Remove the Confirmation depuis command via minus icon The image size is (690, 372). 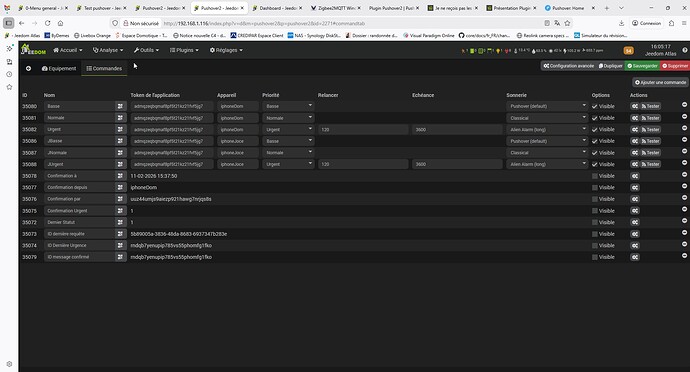[x=684, y=186]
